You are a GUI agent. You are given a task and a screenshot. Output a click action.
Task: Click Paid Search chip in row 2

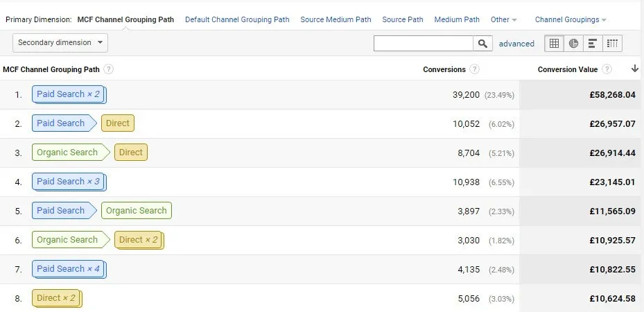pos(64,123)
